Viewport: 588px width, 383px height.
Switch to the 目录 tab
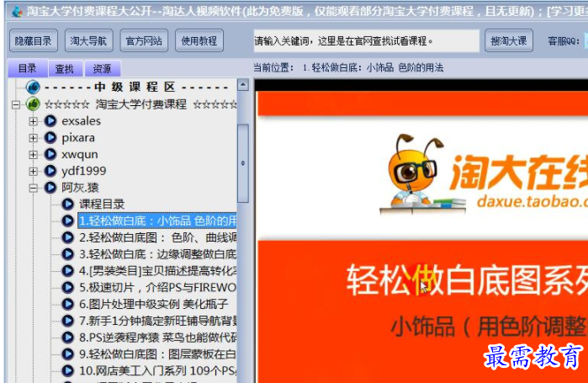[x=28, y=68]
